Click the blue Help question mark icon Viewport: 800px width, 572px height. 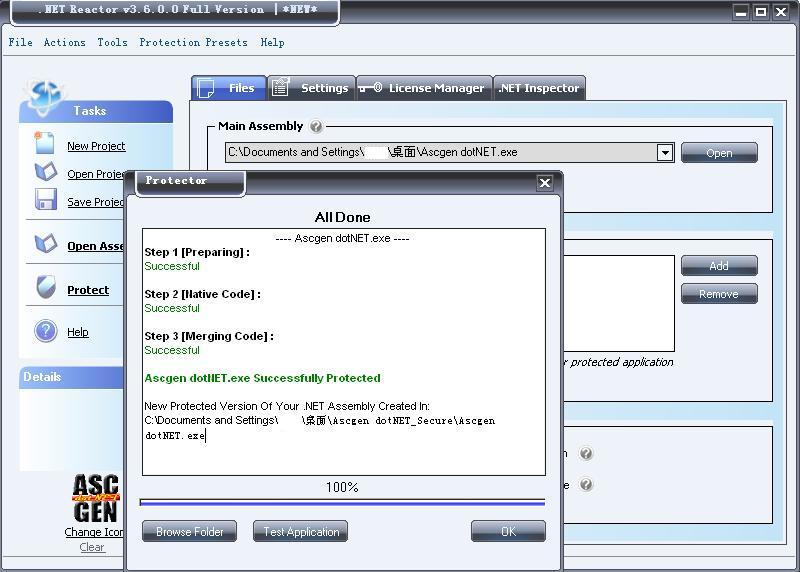point(45,331)
